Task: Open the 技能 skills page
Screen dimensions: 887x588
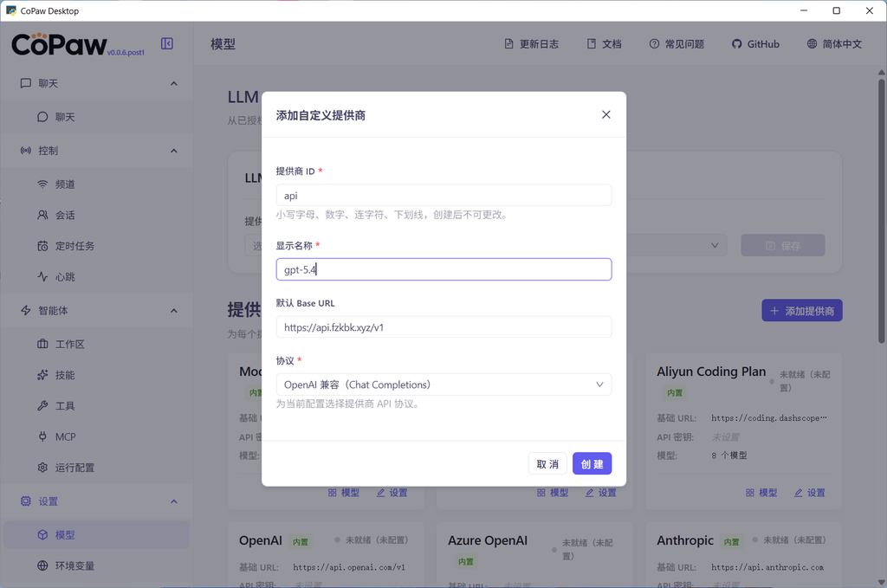Action: pyautogui.click(x=96, y=375)
